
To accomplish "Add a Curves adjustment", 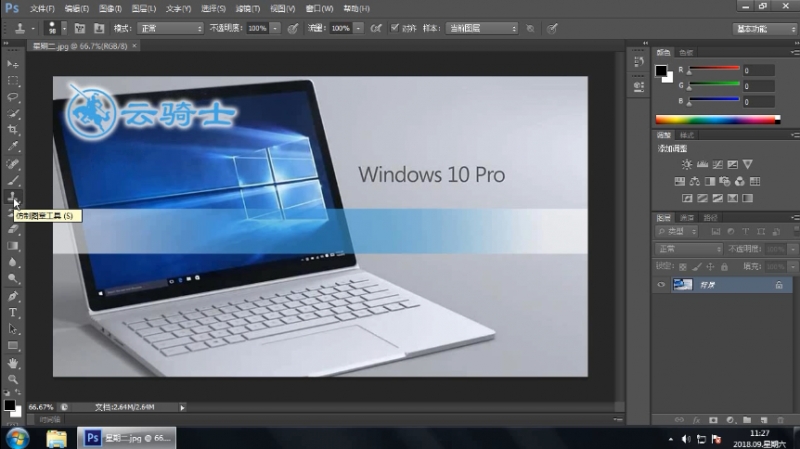I will [717, 164].
